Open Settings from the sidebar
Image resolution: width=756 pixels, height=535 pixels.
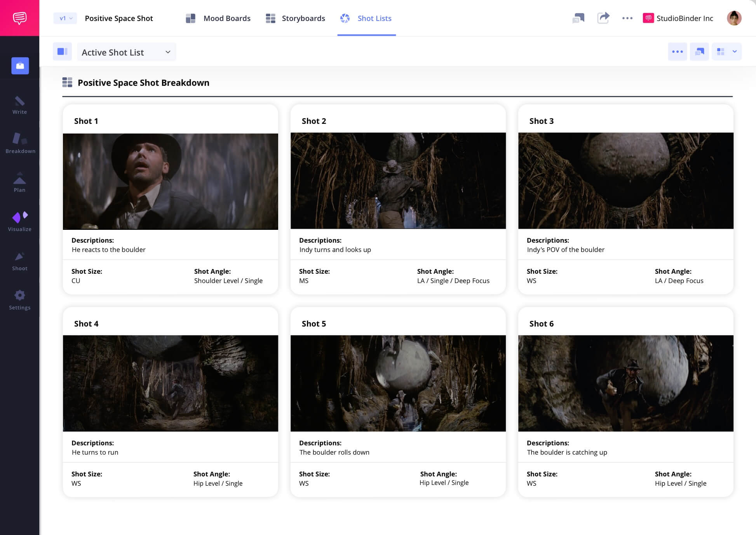click(x=19, y=299)
